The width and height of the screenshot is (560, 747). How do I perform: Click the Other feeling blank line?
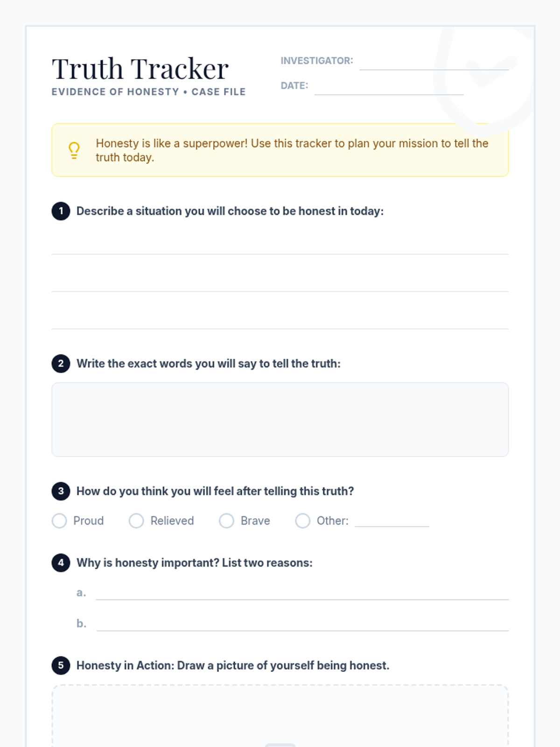click(x=392, y=521)
